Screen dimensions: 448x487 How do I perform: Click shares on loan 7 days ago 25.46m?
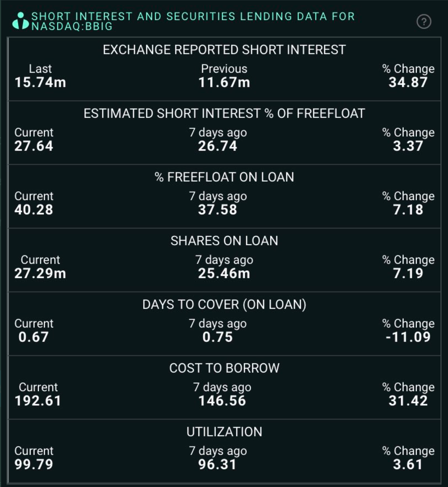click(224, 273)
